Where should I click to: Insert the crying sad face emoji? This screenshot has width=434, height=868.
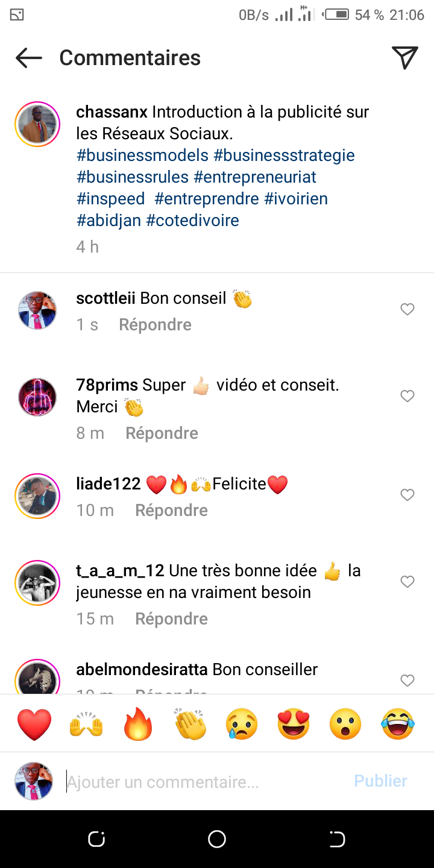tap(242, 724)
